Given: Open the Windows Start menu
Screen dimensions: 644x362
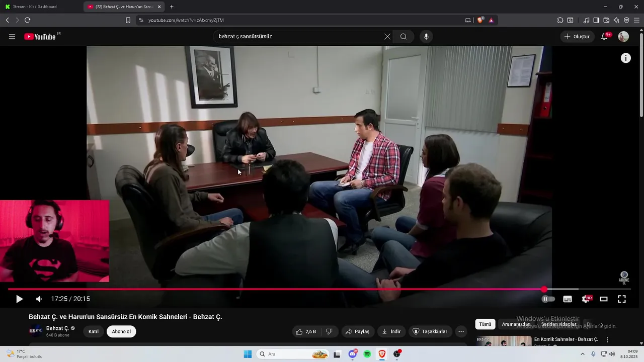Looking at the screenshot, I should (248, 354).
